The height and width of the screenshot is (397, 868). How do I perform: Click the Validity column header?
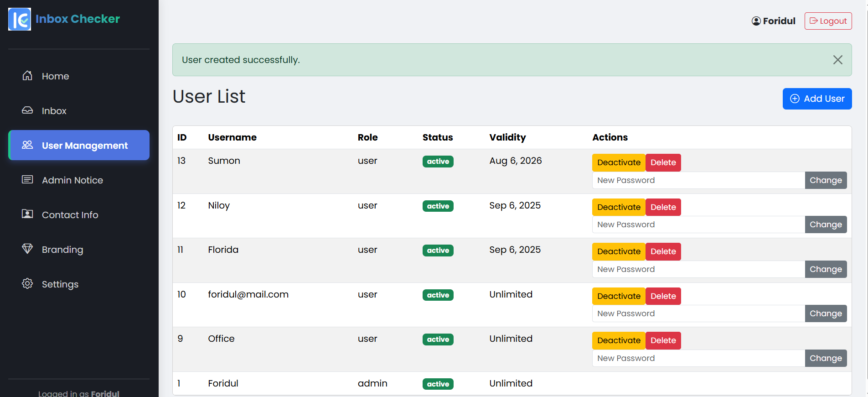coord(507,137)
